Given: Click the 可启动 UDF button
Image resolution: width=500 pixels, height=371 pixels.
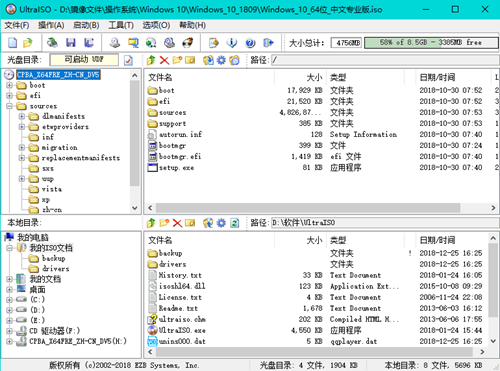Looking at the screenshot, I should coord(84,60).
